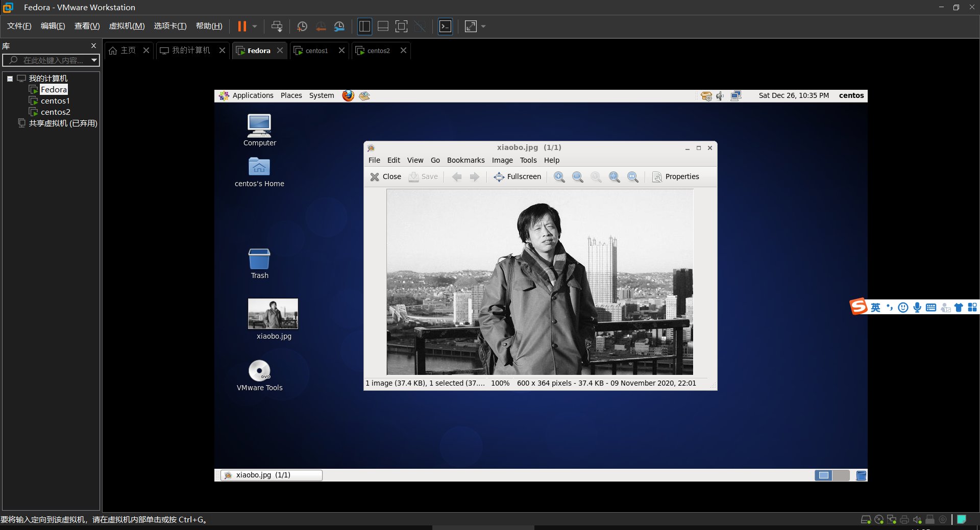Revert virtual machine to snapshot icon
The height and width of the screenshot is (530, 980).
pyautogui.click(x=321, y=26)
